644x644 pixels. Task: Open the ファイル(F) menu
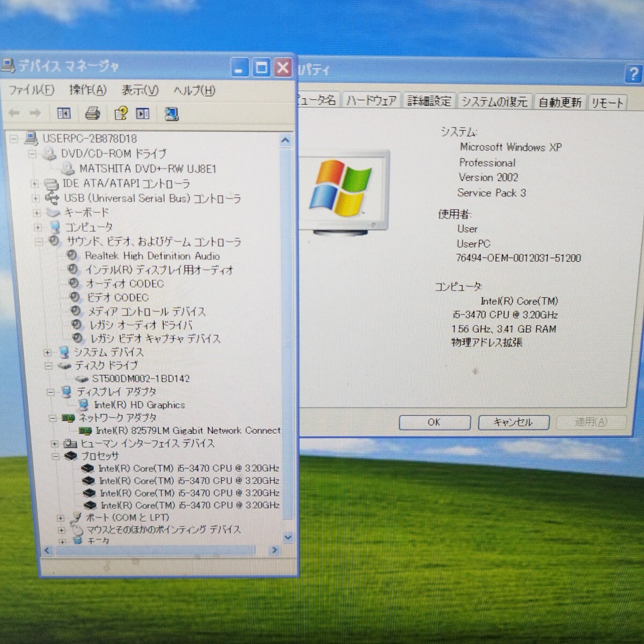pyautogui.click(x=31, y=90)
